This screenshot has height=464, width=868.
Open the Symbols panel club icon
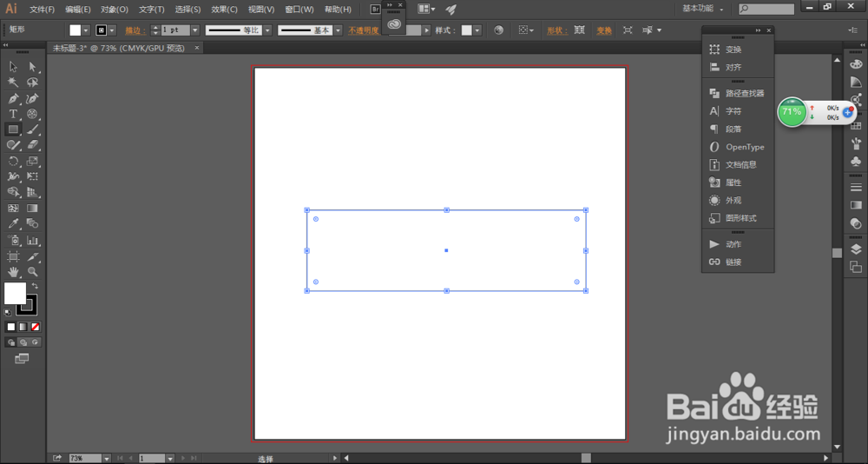[856, 162]
